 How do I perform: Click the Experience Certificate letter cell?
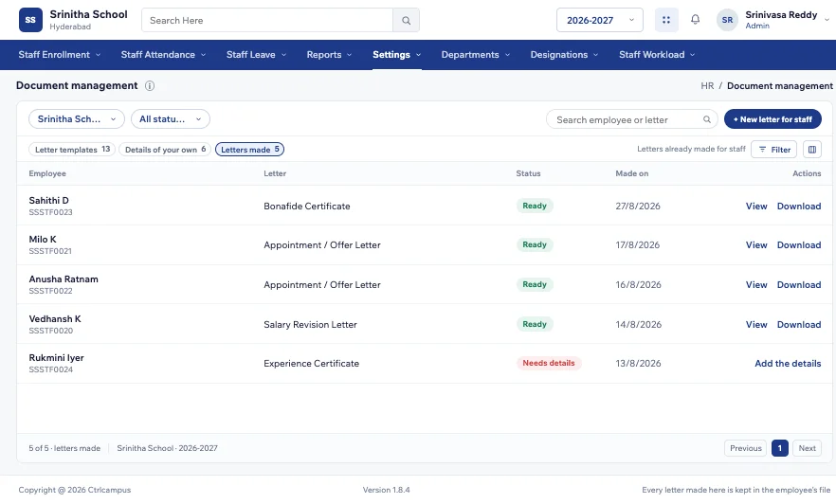tap(311, 364)
